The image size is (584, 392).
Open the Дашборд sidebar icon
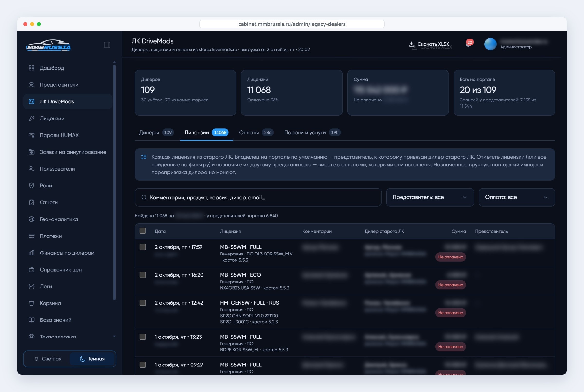[x=31, y=68]
